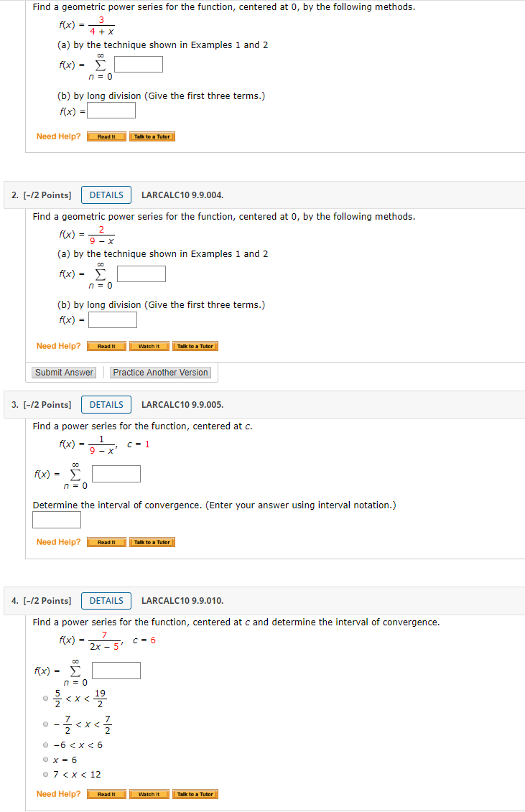This screenshot has height=812, width=525.
Task: Click Read It for problem 1
Action: [106, 136]
